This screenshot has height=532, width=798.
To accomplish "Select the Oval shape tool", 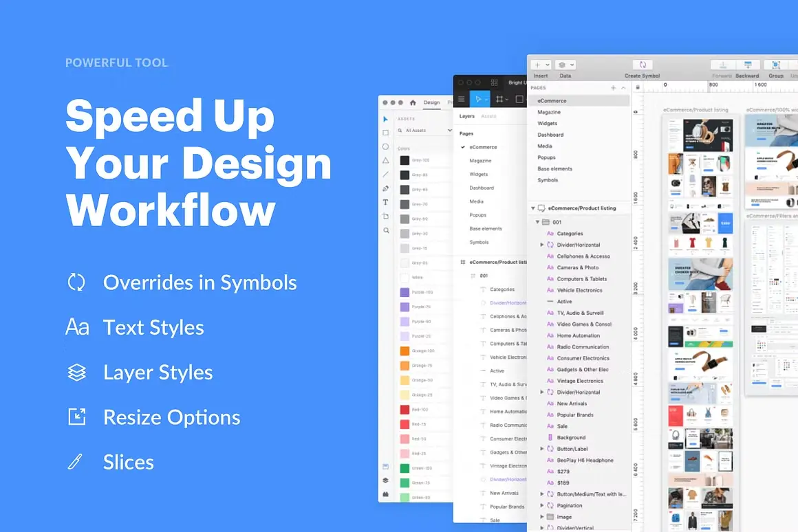I will [385, 146].
